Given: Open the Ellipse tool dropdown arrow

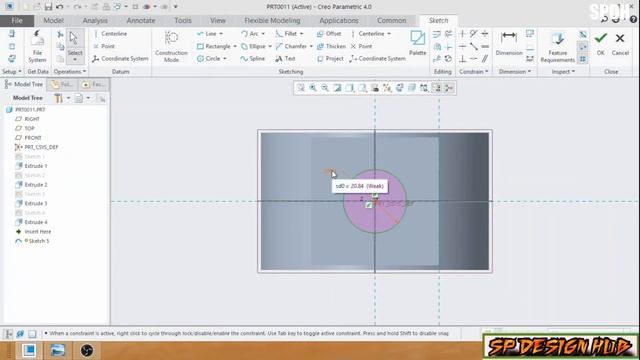Looking at the screenshot, I should click(x=270, y=46).
